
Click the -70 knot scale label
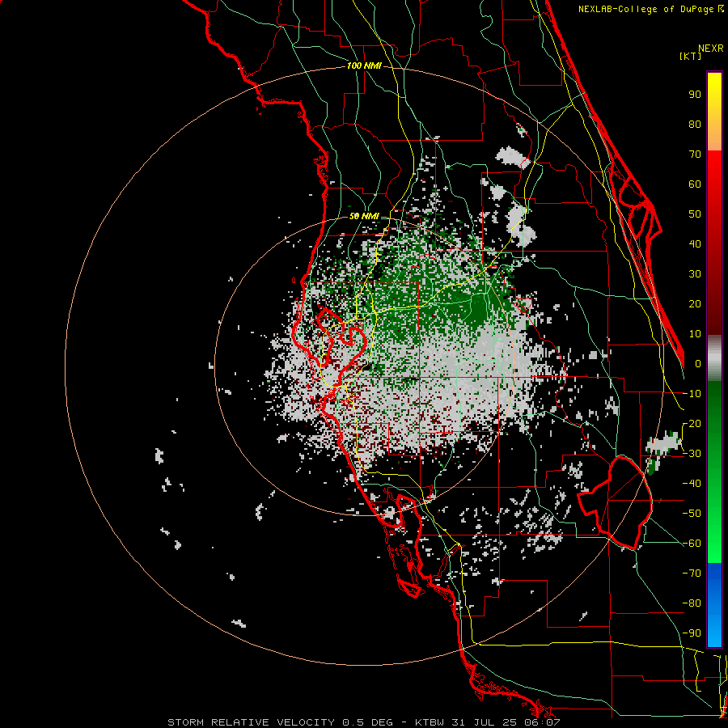(692, 574)
